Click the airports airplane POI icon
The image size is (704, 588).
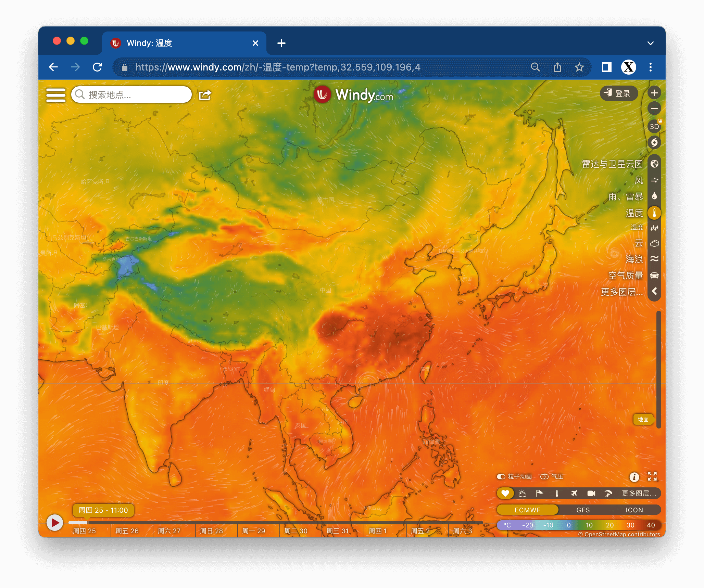tap(574, 493)
